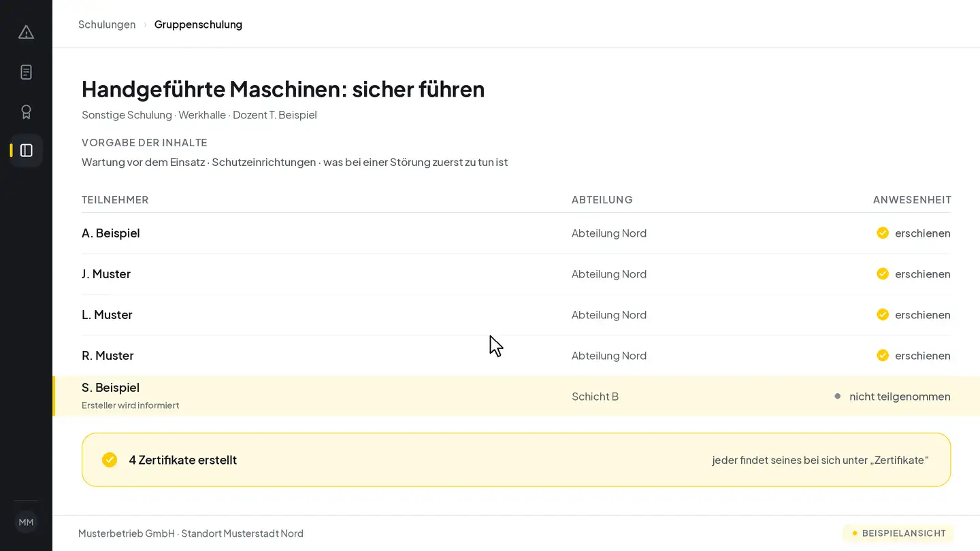Click Abteilung Nord in R. Muster row
This screenshot has width=980, height=551.
pyautogui.click(x=609, y=356)
